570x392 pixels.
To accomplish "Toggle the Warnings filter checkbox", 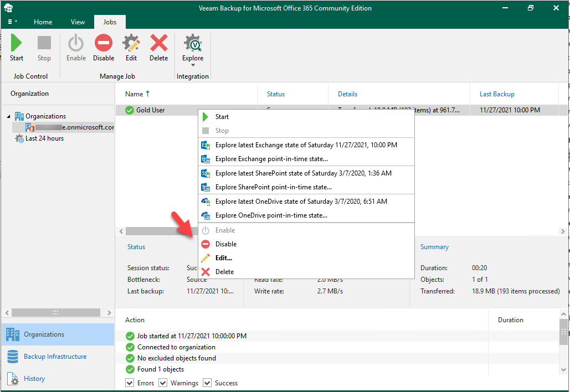I will (163, 383).
